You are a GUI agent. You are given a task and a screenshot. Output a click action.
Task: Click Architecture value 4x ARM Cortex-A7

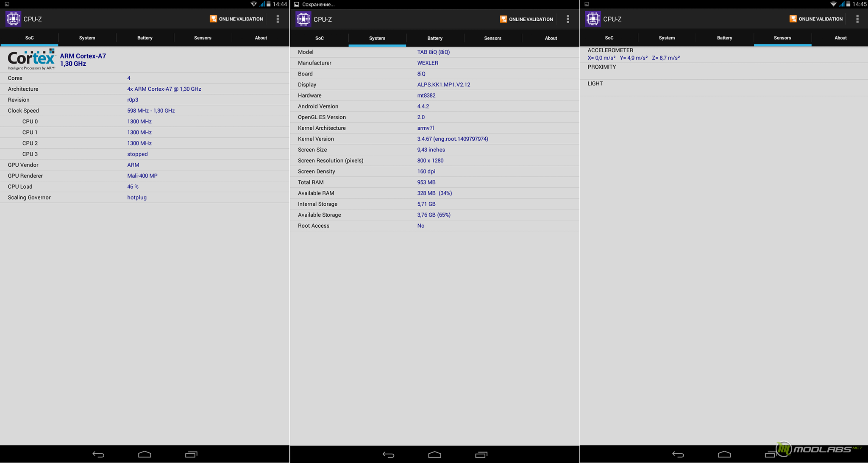click(164, 89)
